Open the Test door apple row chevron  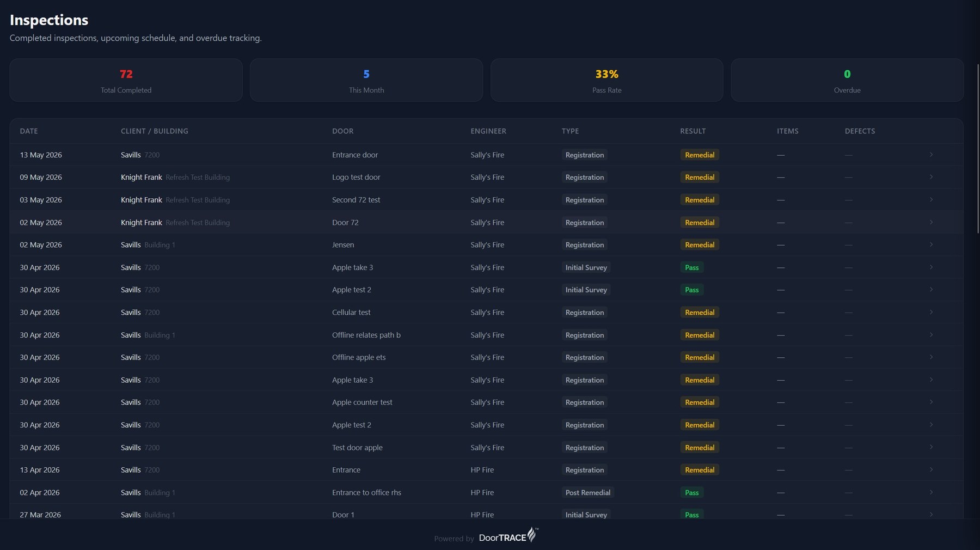[x=931, y=447]
